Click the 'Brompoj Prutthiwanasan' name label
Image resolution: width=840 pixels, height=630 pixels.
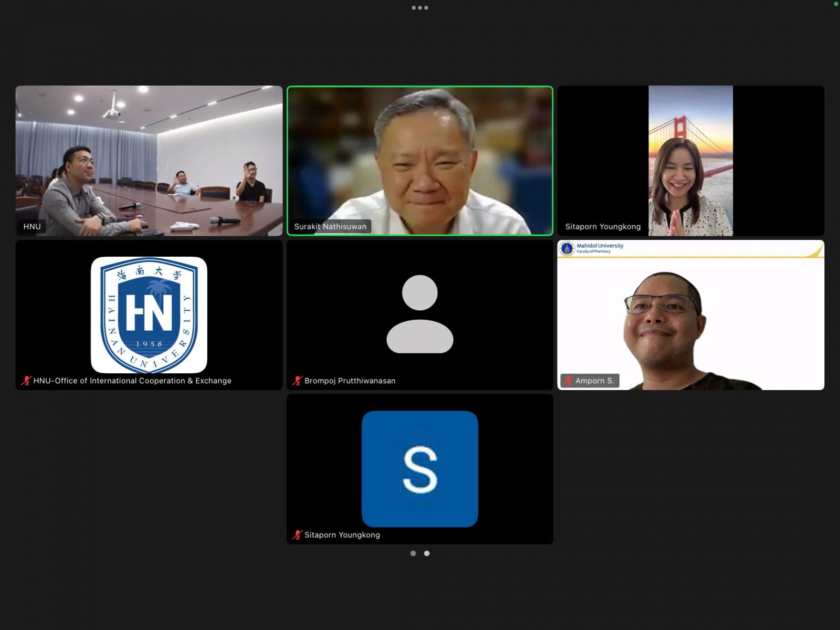pos(350,381)
